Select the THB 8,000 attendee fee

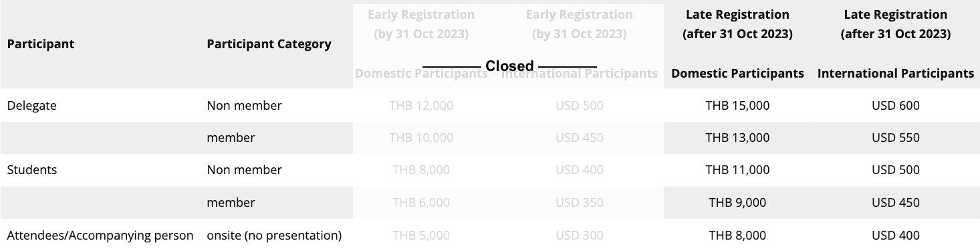coord(737,236)
